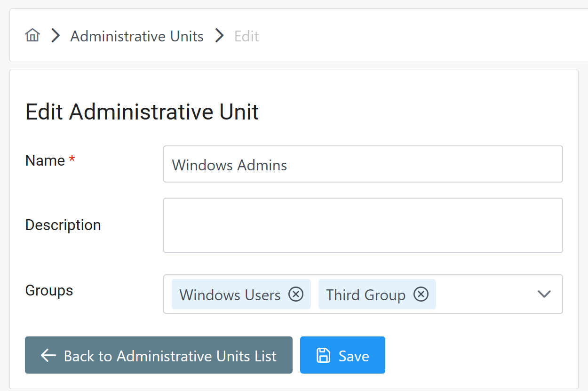
Task: Select the Third Group chip label
Action: 366,295
